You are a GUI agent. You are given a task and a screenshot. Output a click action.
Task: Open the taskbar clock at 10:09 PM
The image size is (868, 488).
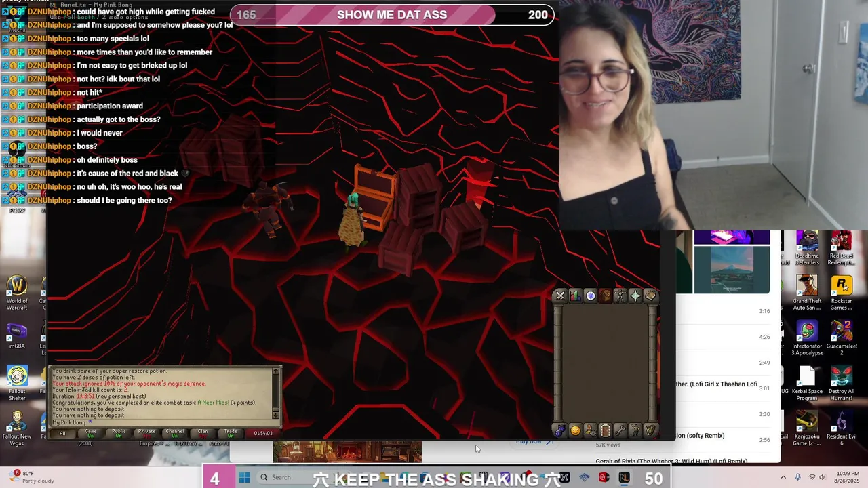coord(846,477)
